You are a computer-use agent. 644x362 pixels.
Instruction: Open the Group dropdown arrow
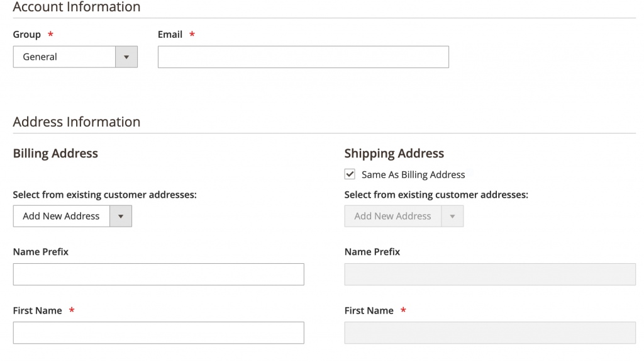[x=126, y=57]
